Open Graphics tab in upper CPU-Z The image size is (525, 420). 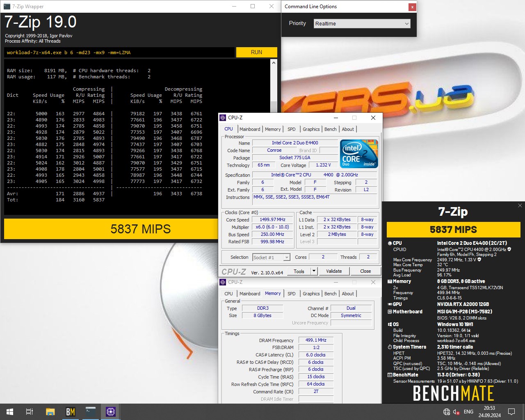click(311, 129)
